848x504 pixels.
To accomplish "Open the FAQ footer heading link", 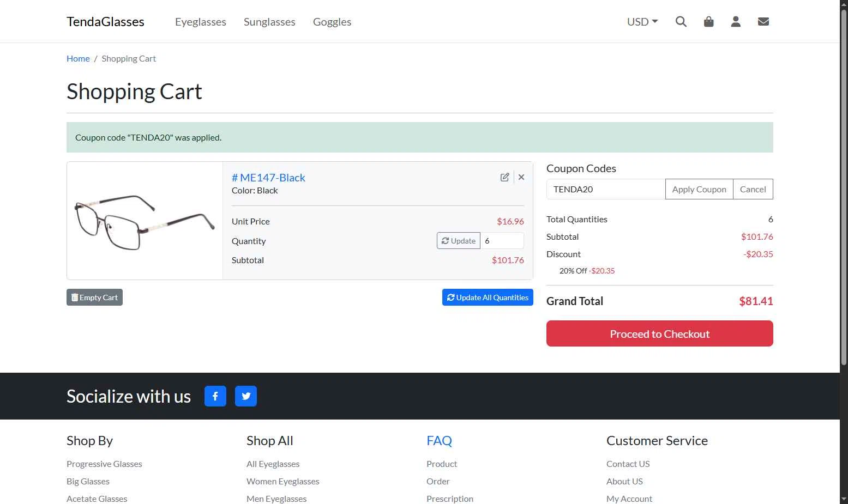I will pos(439,440).
